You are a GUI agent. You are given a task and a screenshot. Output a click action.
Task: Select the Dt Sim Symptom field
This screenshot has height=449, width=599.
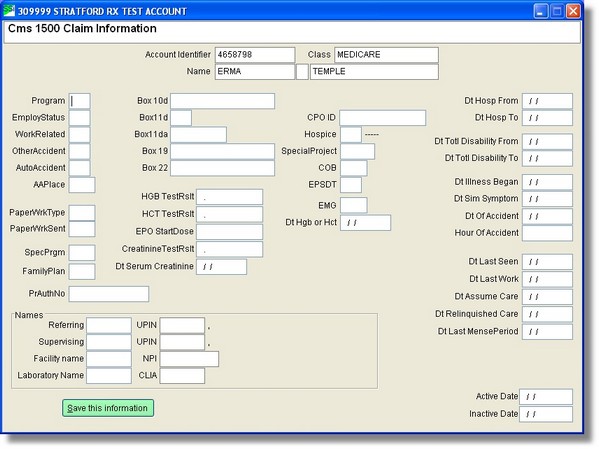click(x=547, y=199)
